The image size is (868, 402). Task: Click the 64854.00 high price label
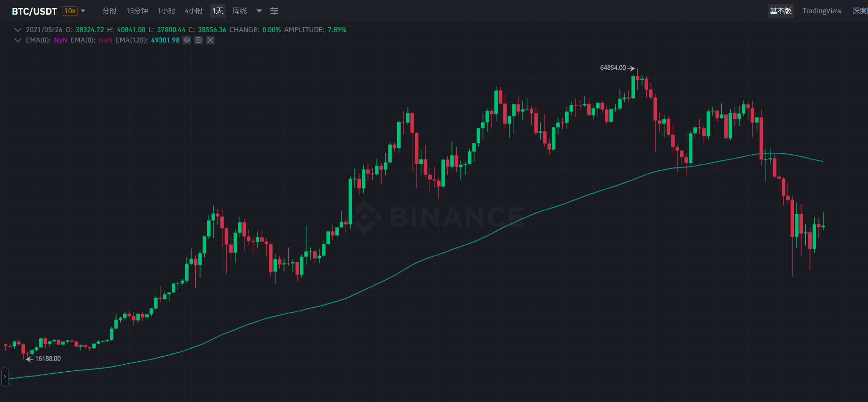click(613, 68)
